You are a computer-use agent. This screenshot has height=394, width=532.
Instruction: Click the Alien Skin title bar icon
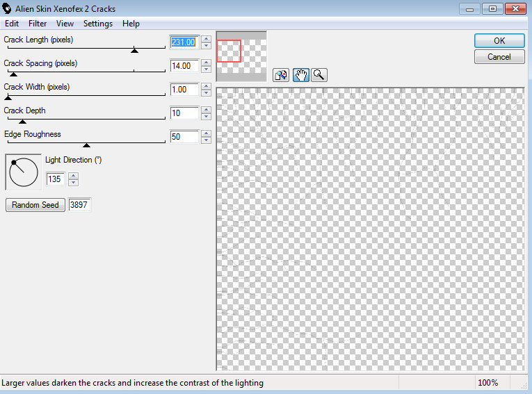click(x=7, y=8)
